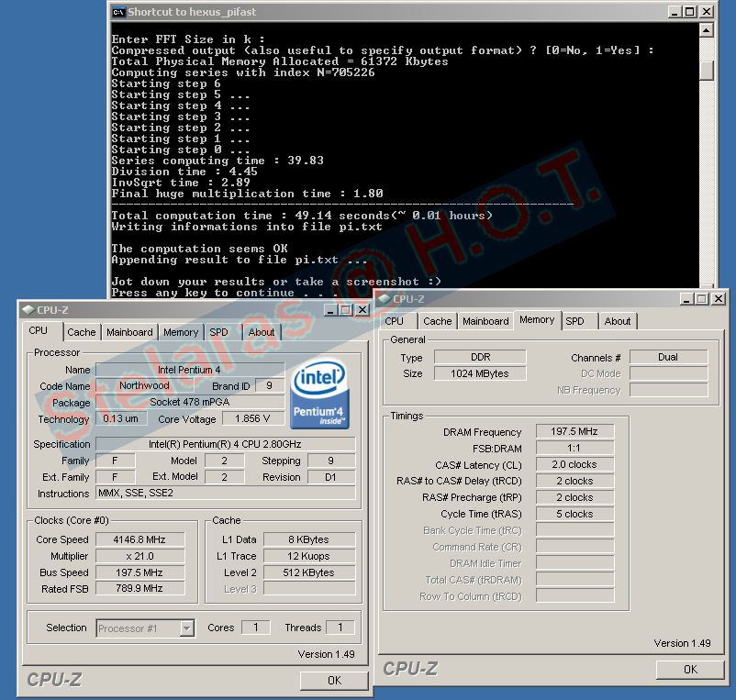Click OK in the right CPU-Z Memory window
Screen dimensions: 736x700
pyautogui.click(x=690, y=670)
